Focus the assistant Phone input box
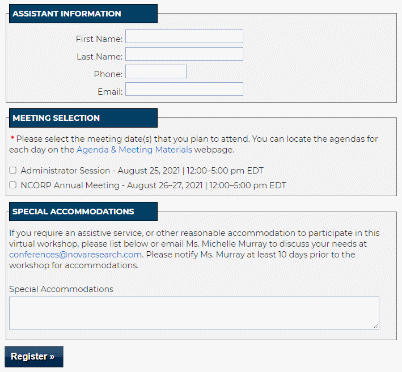The width and height of the screenshot is (402, 372). coord(156,72)
